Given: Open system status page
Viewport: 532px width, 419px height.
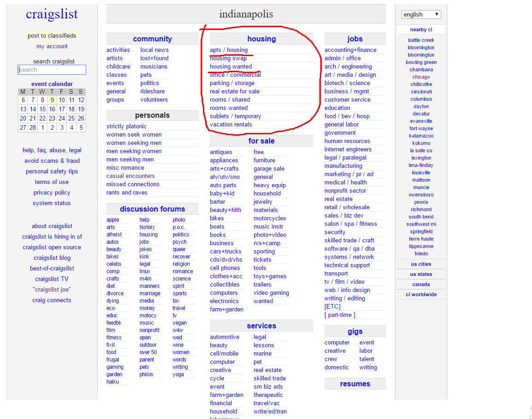Looking at the screenshot, I should coord(52,203).
